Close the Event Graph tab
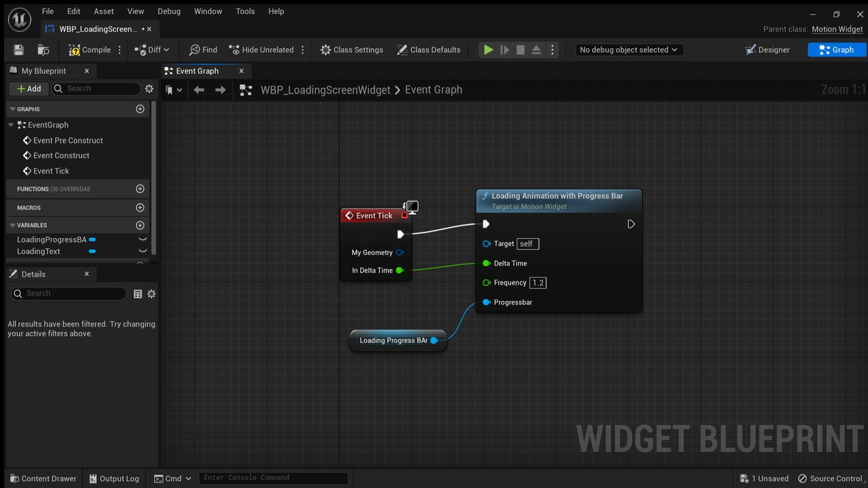 click(x=241, y=70)
